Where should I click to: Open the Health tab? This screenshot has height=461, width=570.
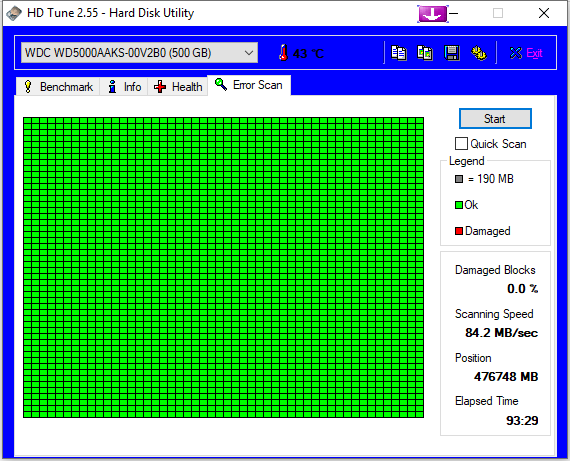(178, 87)
